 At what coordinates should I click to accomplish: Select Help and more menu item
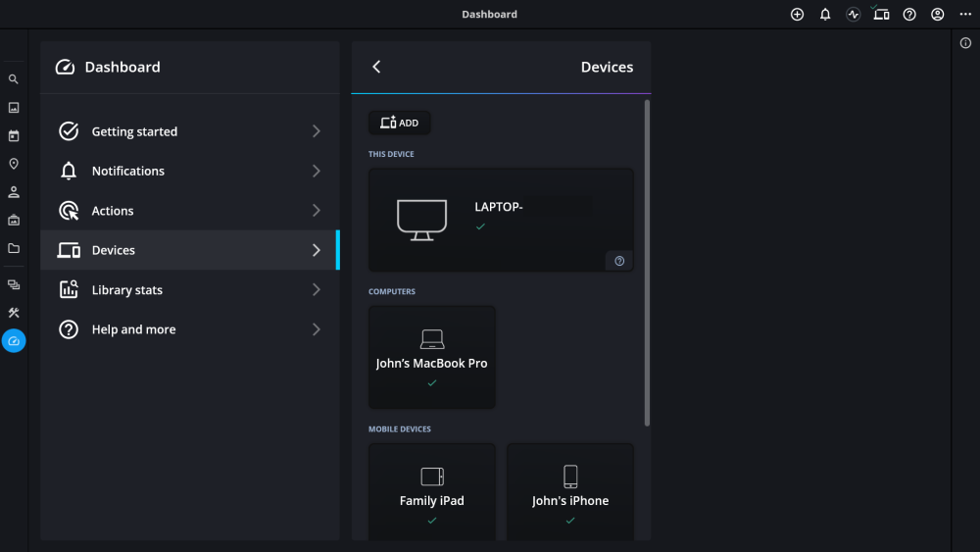click(190, 329)
